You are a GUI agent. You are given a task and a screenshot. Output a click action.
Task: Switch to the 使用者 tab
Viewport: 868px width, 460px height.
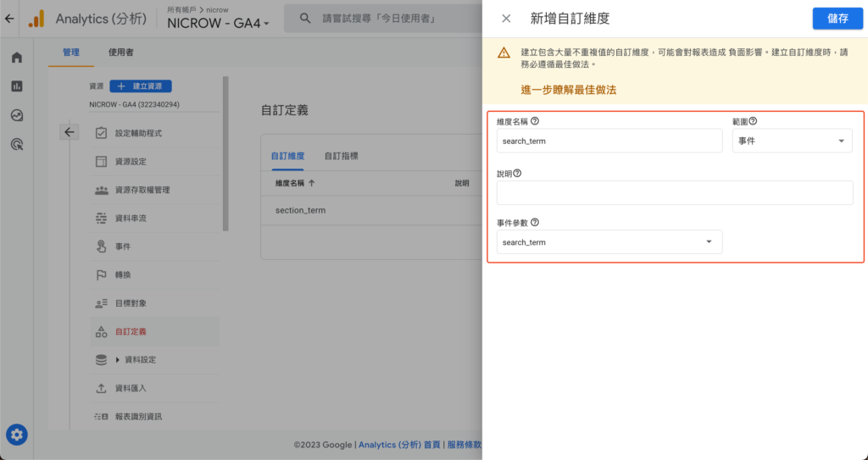tap(120, 52)
